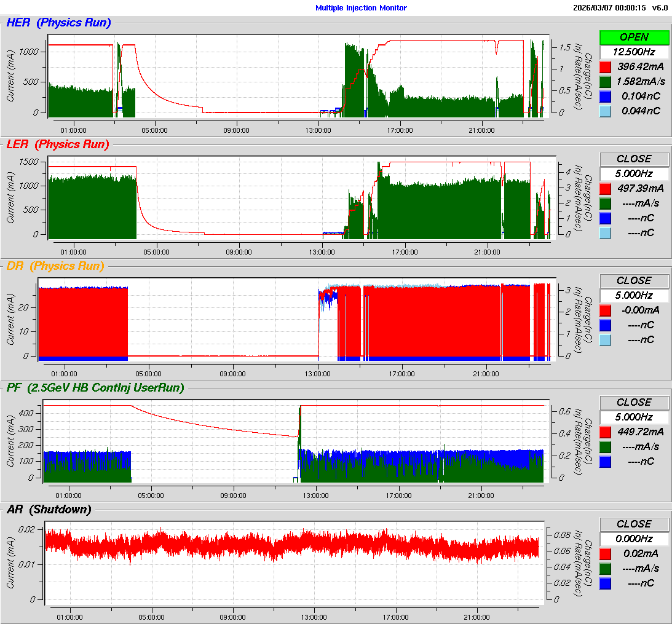Click the blue swatch beside 0.104nC
The width and height of the screenshot is (672, 624).
605,96
